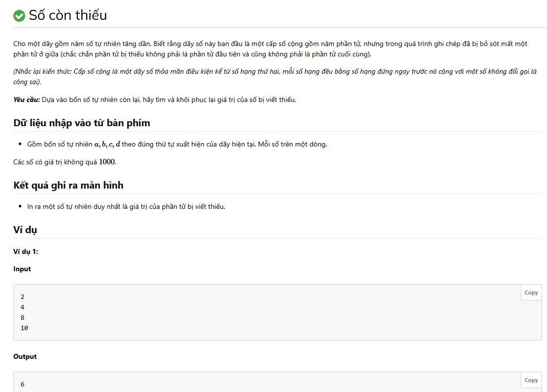Click the "Ví dụ 1:" label
The height and width of the screenshot is (392, 547).
[26, 251]
